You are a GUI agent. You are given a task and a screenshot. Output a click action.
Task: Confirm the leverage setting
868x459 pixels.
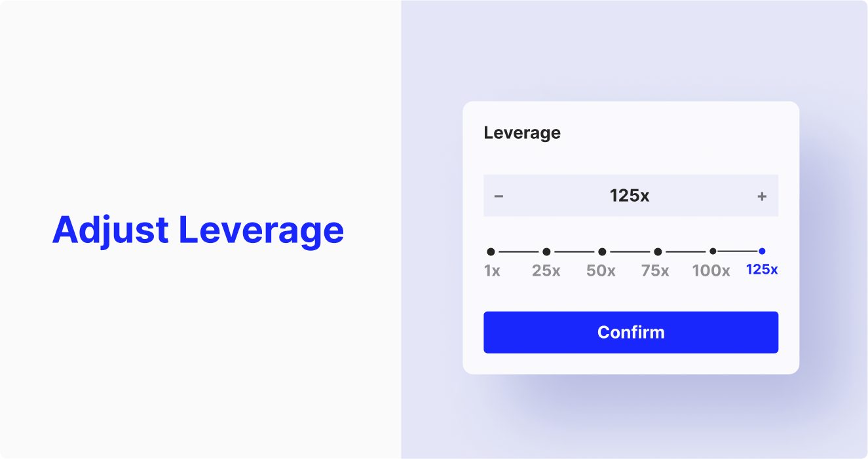point(631,332)
